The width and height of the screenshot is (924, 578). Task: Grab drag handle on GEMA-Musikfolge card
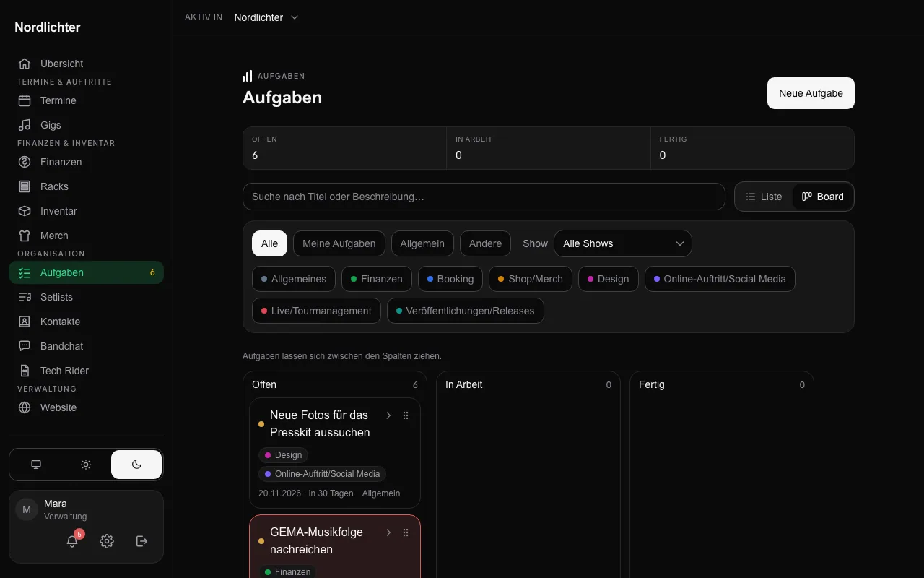click(x=406, y=532)
